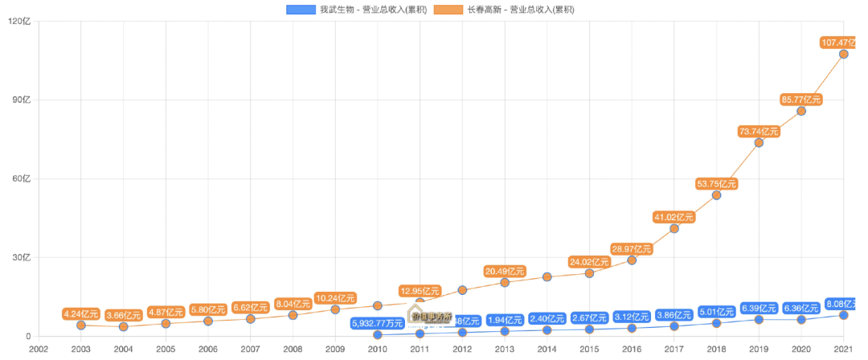This screenshot has height=360, width=868.
Task: Select the blue 3.12亿元 data label
Action: (632, 317)
